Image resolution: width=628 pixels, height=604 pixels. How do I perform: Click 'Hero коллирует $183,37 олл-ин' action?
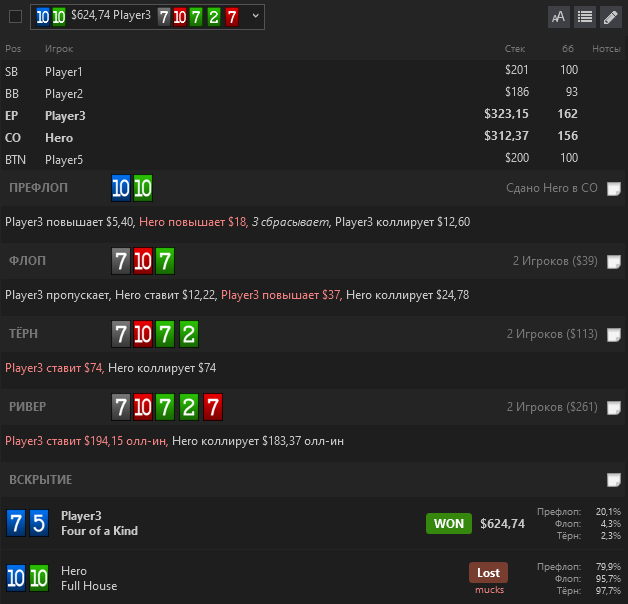click(x=258, y=441)
